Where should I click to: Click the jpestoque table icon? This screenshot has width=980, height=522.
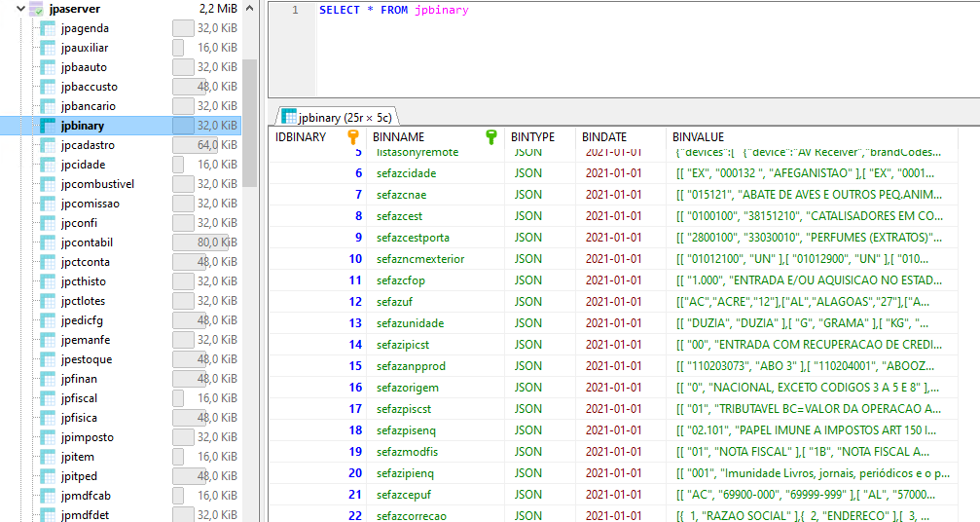[x=48, y=359]
